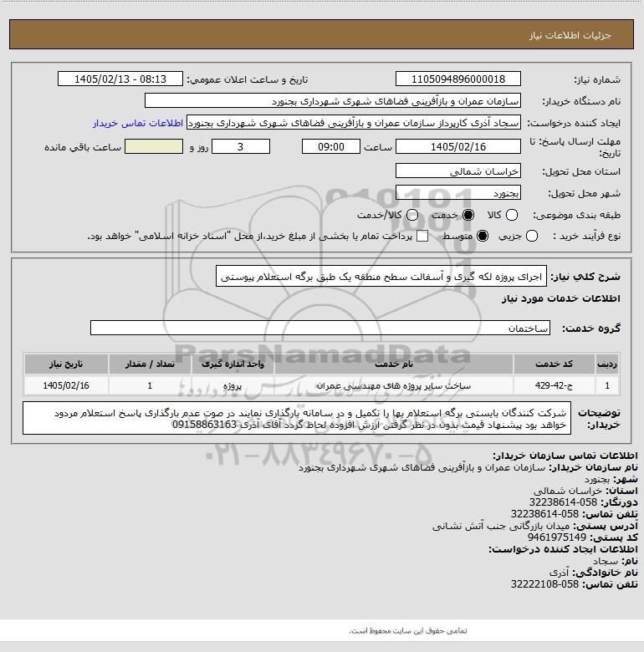Choose the جزیی purchase type radio

click(x=532, y=237)
